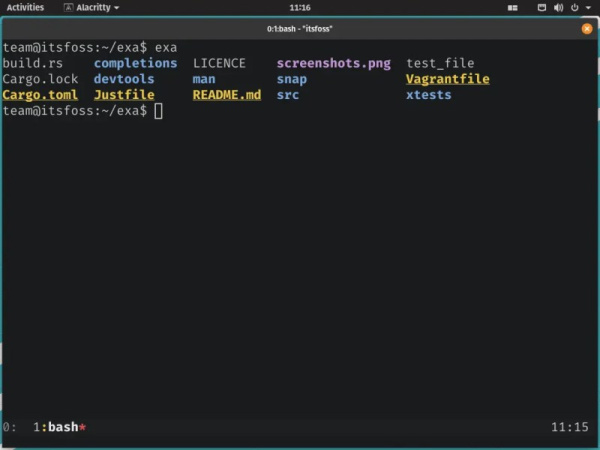This screenshot has height=450, width=600.
Task: Click the power icon in top bar
Action: (574, 7)
